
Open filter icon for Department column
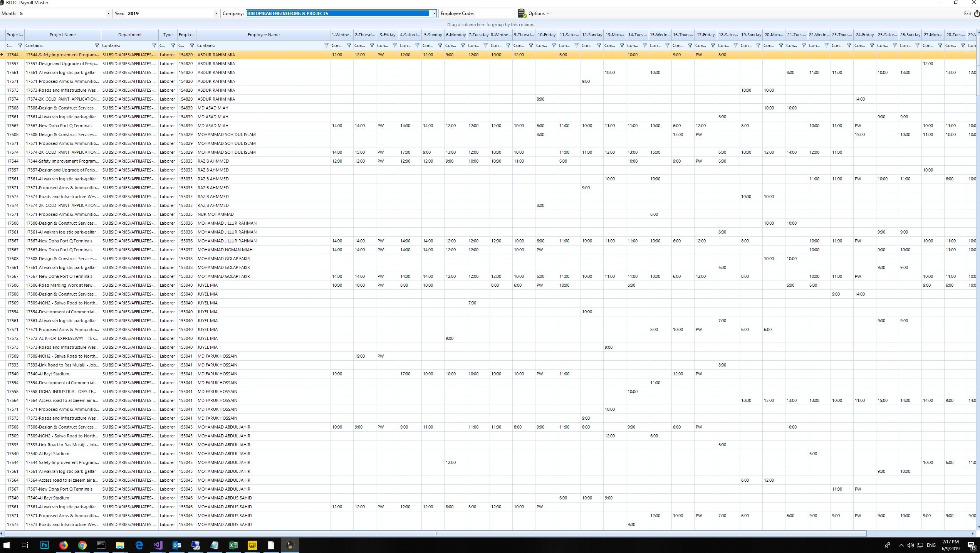pyautogui.click(x=154, y=45)
